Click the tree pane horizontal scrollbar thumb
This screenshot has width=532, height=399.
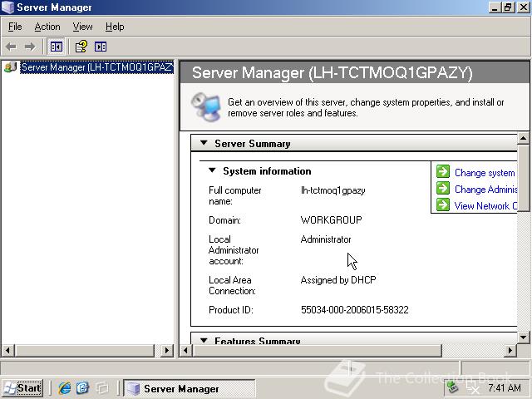click(x=84, y=350)
